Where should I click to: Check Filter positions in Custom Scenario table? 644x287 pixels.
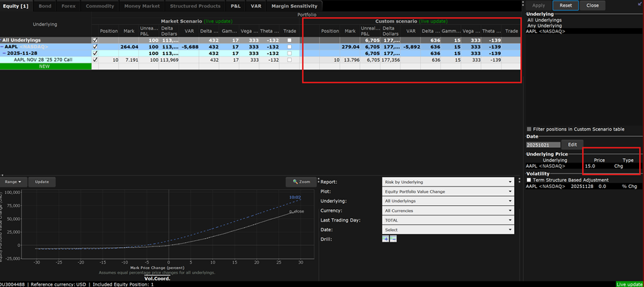528,129
